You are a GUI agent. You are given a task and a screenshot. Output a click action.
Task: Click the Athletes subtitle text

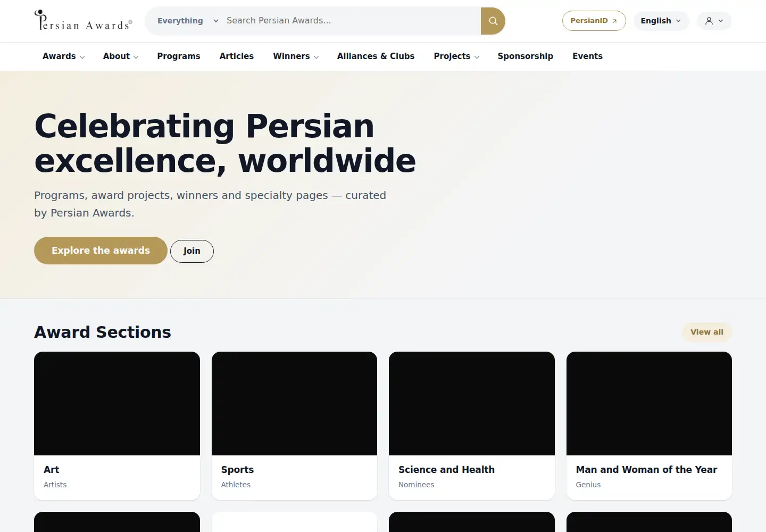pyautogui.click(x=236, y=485)
